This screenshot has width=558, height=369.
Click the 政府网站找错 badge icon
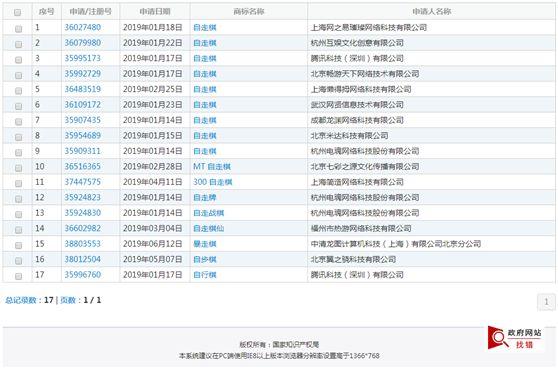[x=515, y=338]
